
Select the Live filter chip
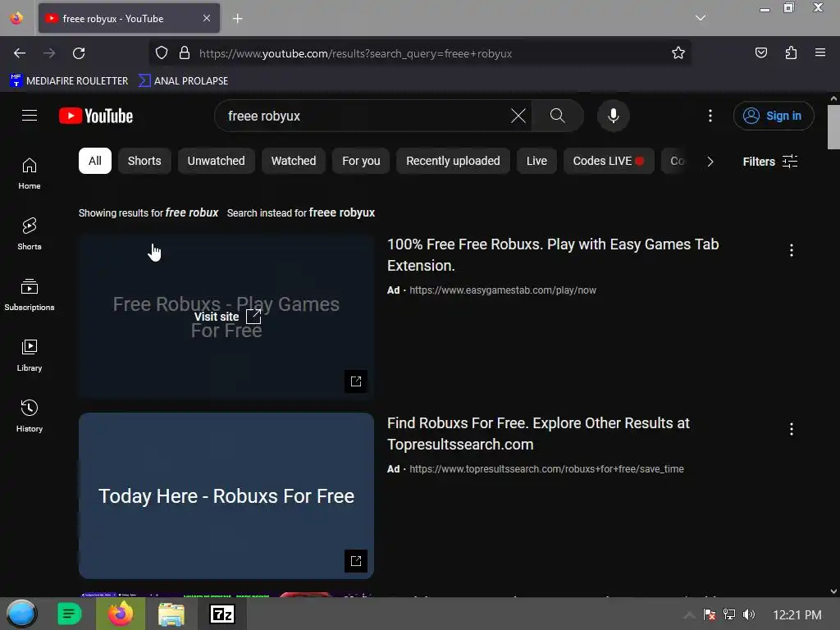536,161
